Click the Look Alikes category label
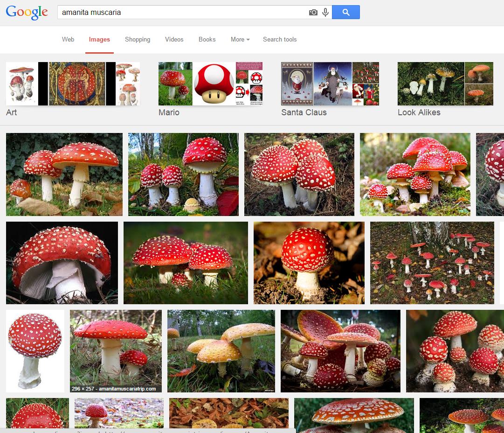Viewport: 504px width, 433px height. (x=419, y=112)
